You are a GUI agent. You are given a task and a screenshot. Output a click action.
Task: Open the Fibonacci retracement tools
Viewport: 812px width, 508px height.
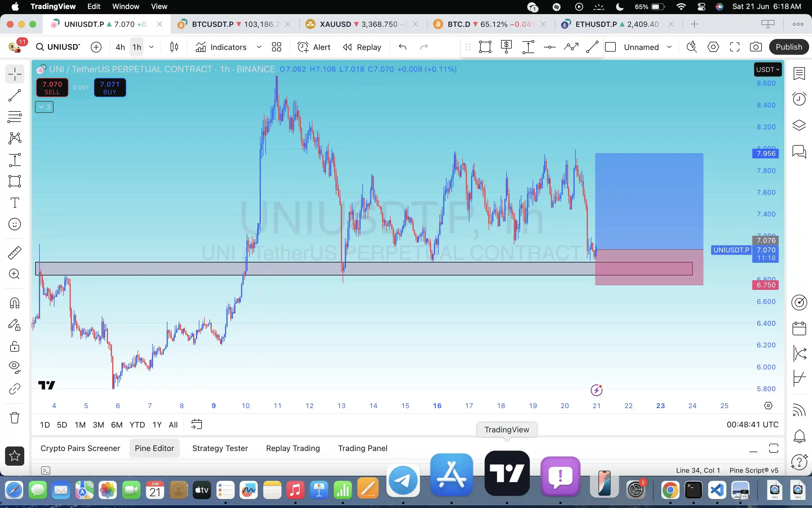pos(15,117)
